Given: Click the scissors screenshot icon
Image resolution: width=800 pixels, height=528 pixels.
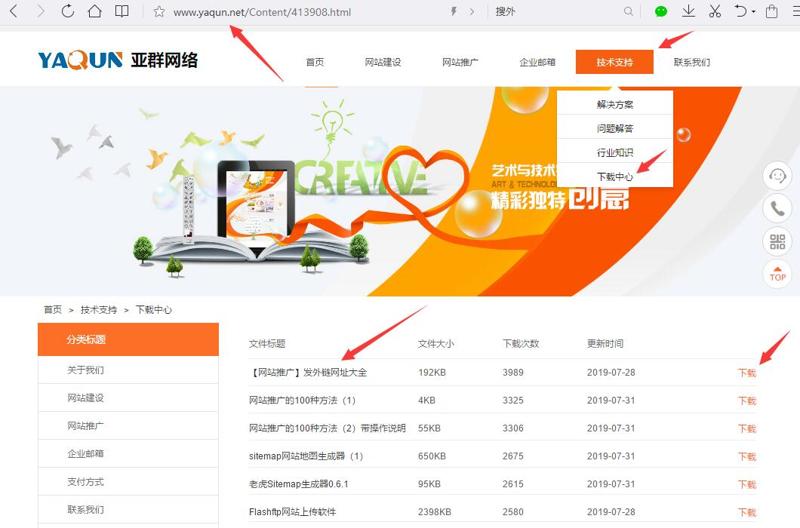Looking at the screenshot, I should [x=714, y=12].
